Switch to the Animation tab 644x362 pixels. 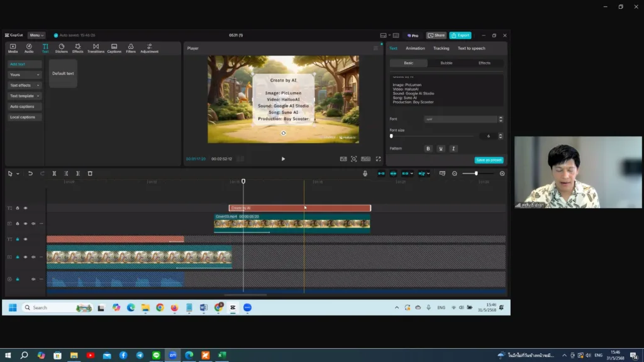(x=415, y=48)
